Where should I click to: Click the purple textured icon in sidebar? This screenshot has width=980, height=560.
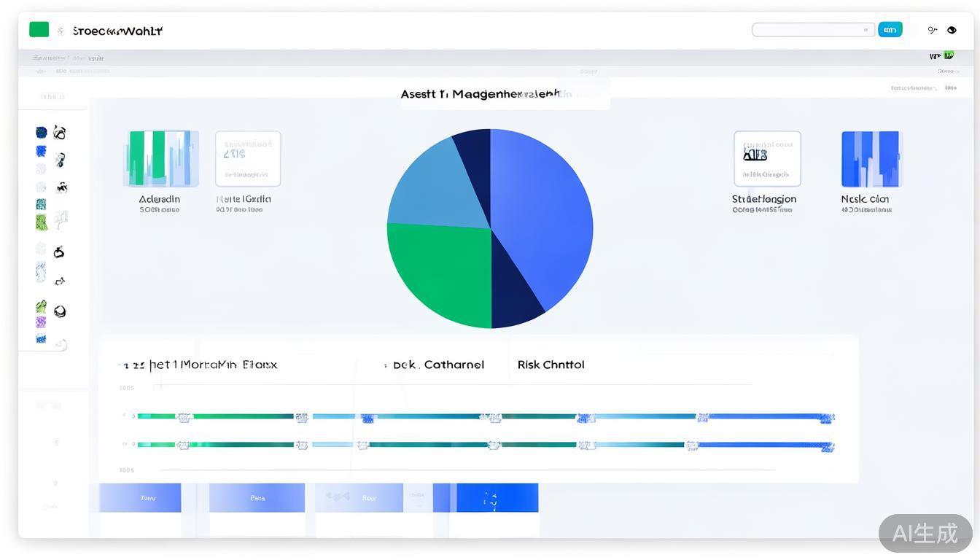click(41, 322)
